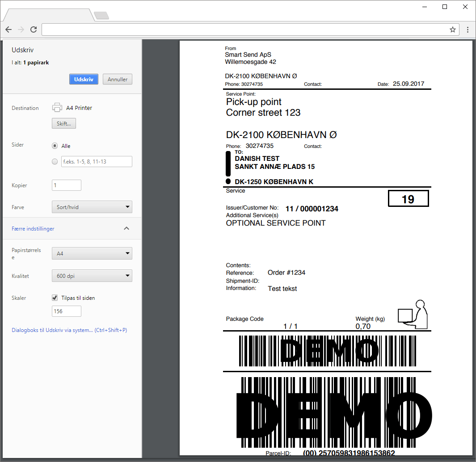Click the blue Udskriv print button

(84, 79)
